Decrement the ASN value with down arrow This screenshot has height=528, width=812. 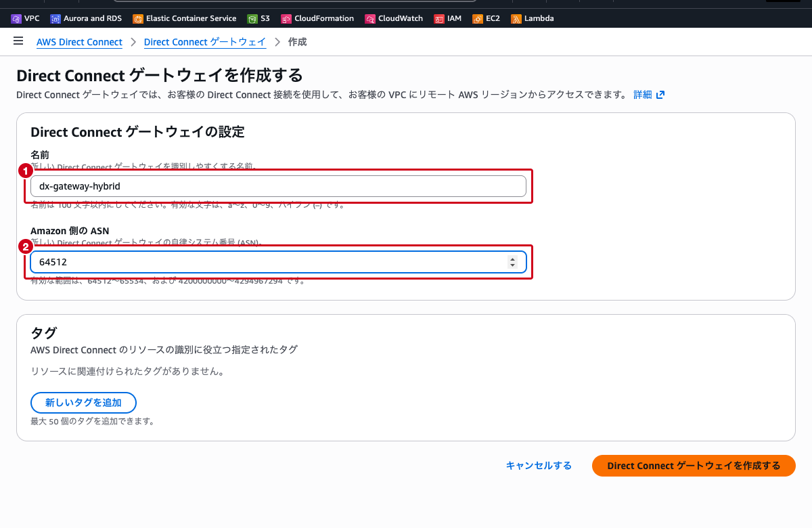coord(512,265)
